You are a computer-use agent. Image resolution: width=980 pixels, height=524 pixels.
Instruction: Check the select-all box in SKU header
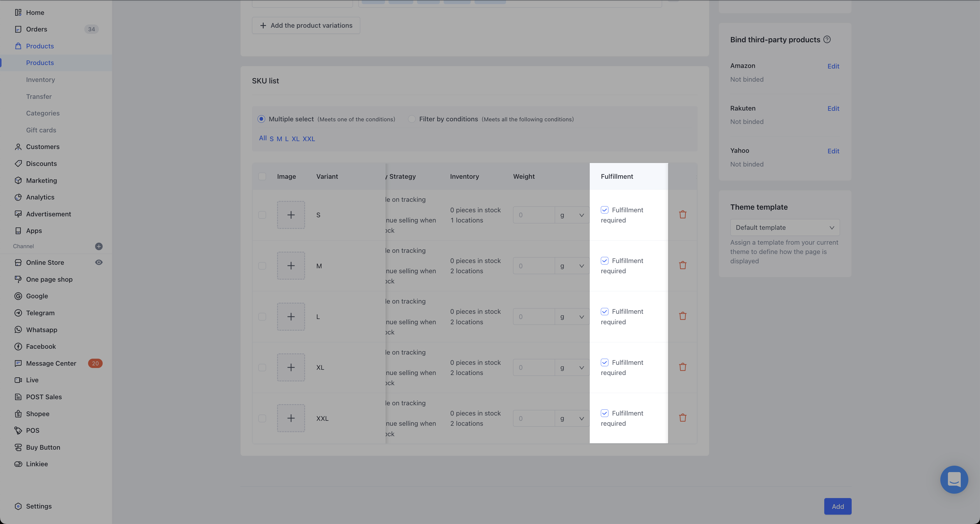coord(262,176)
